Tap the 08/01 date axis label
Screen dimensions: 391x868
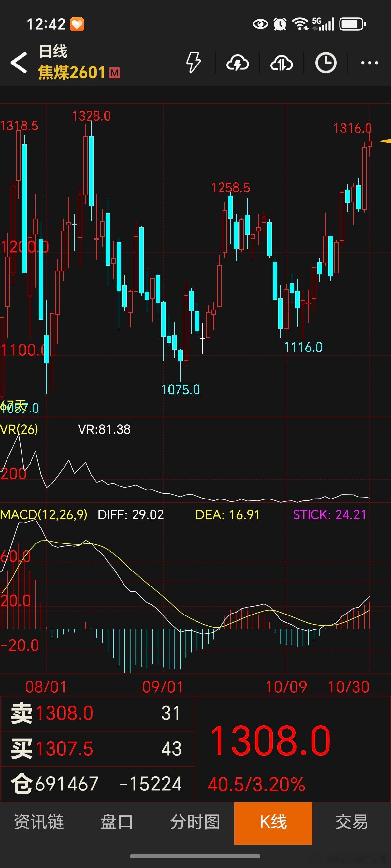46,687
